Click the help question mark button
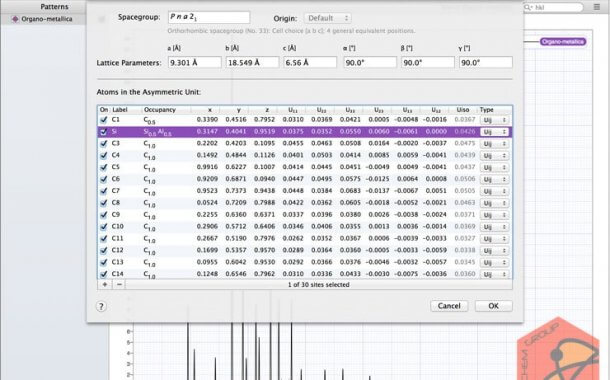The image size is (610, 380). (101, 306)
